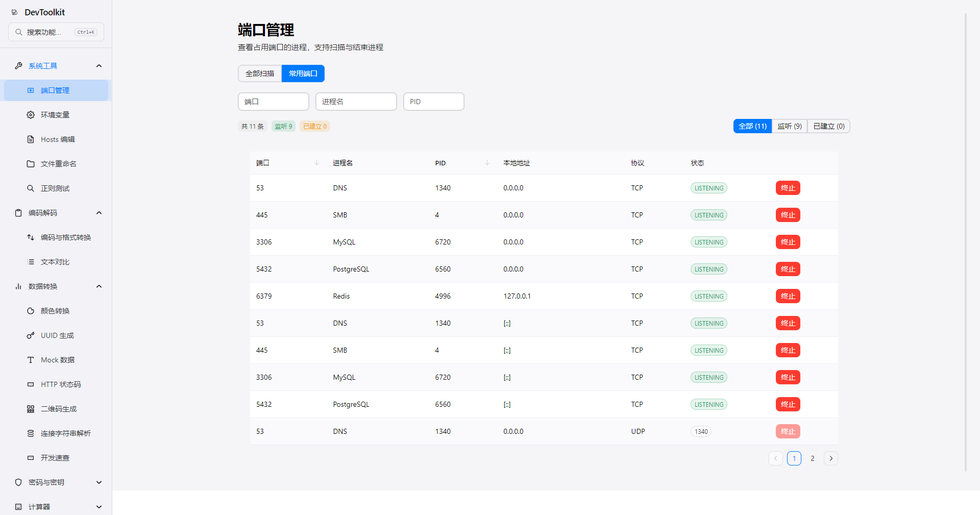Screen dimensions: 980x515
Task: Open 环境变量 gear icon in sidebar
Action: tap(31, 115)
